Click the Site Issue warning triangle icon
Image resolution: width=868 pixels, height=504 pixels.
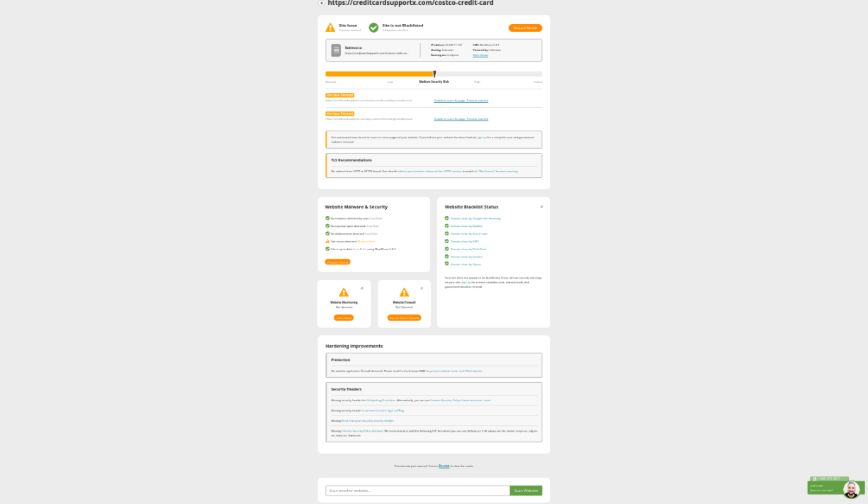click(330, 28)
